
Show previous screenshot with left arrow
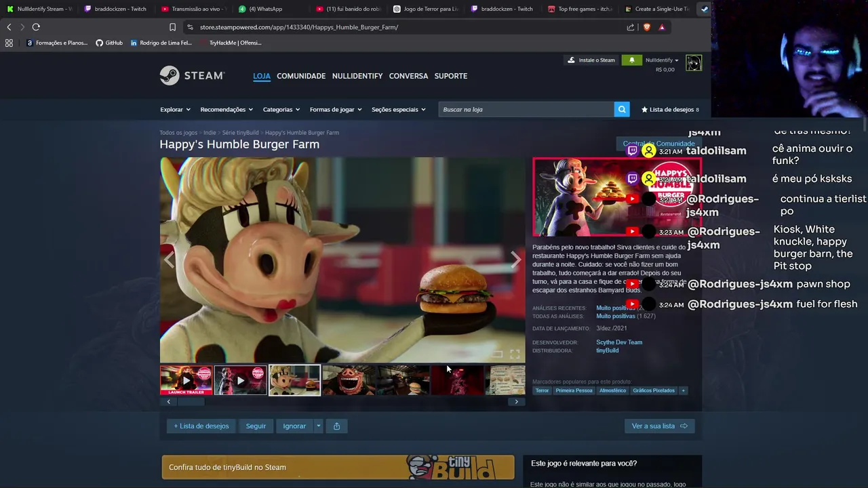pos(169,260)
